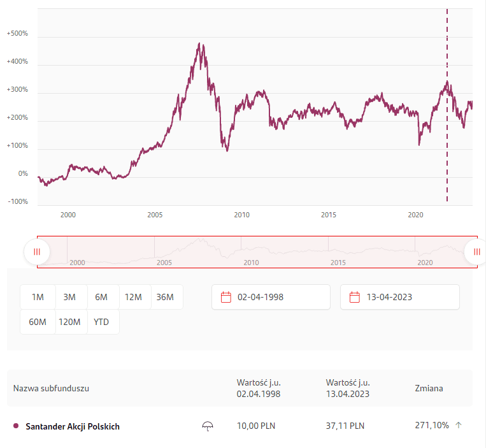Viewport: 486px width, 448px height.
Task: Switch chart to 60M period
Action: pyautogui.click(x=38, y=322)
